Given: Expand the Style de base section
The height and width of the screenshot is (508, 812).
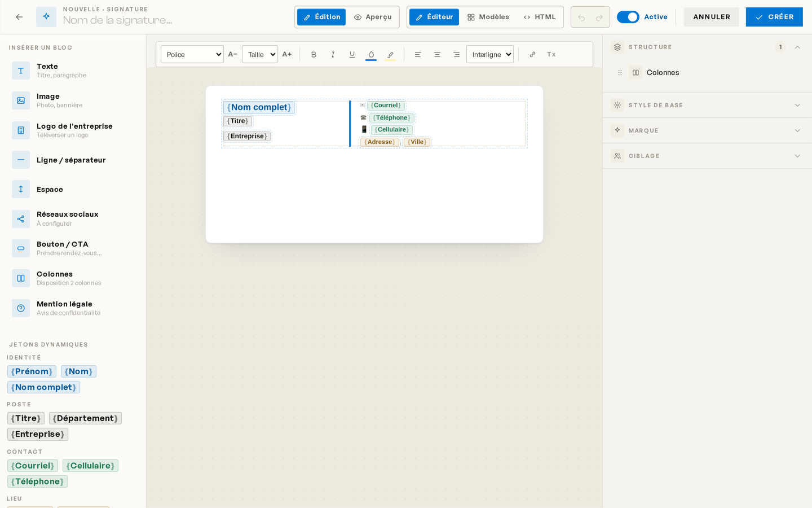Looking at the screenshot, I should coord(707,105).
